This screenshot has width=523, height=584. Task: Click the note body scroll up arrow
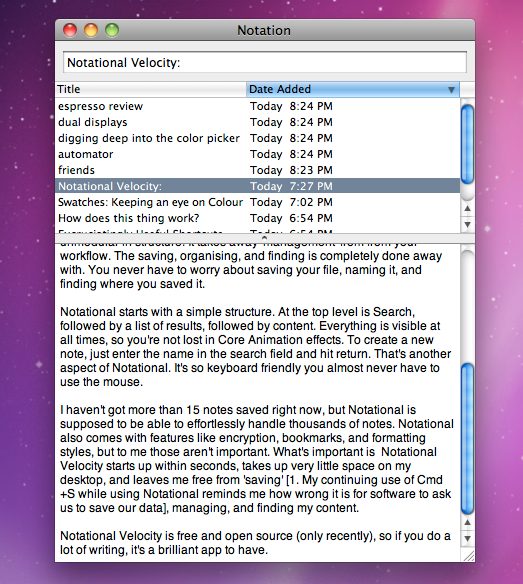tap(467, 523)
